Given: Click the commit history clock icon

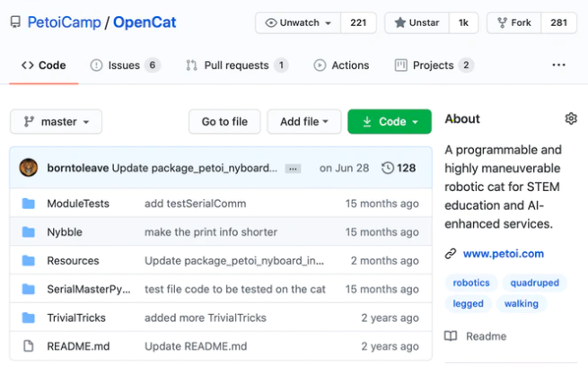Looking at the screenshot, I should [388, 168].
